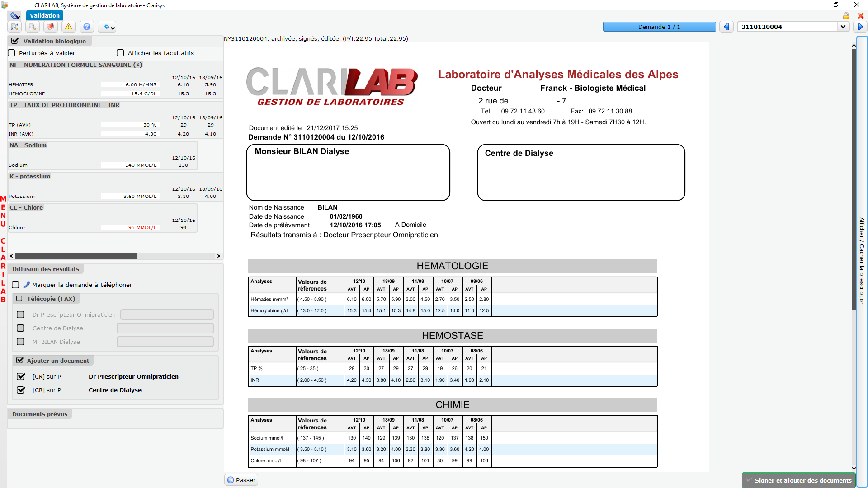868x488 pixels.
Task: Open the red patient folder icon
Action: tap(51, 27)
